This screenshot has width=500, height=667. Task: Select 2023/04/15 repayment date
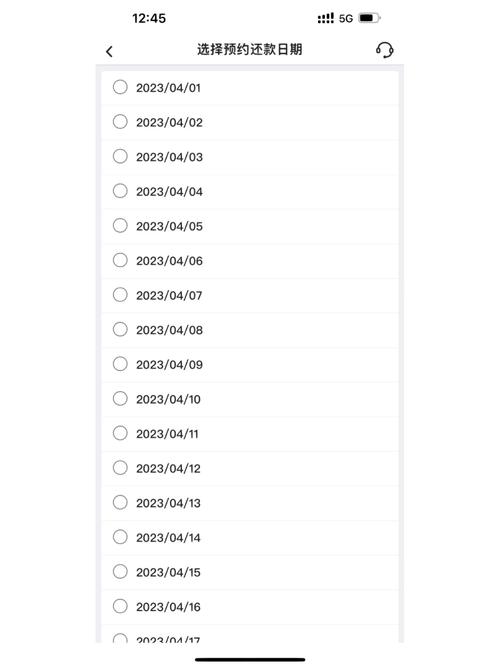250,572
